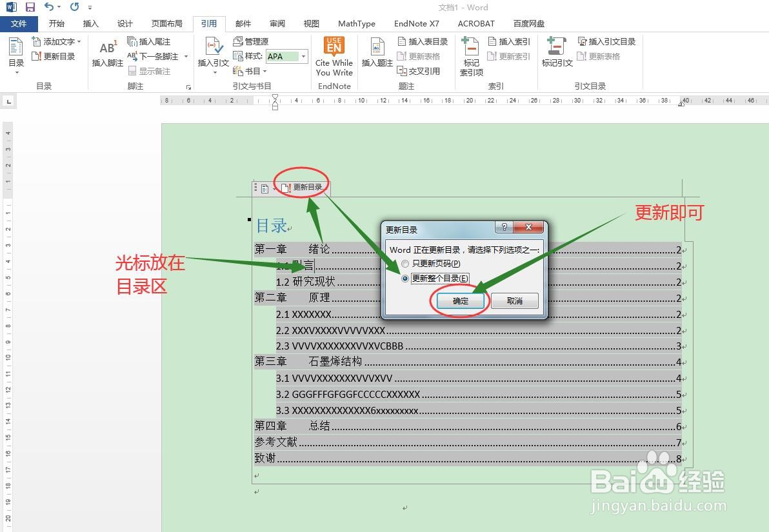Open the 文件 tab
The width and height of the screenshot is (769, 532).
click(19, 23)
